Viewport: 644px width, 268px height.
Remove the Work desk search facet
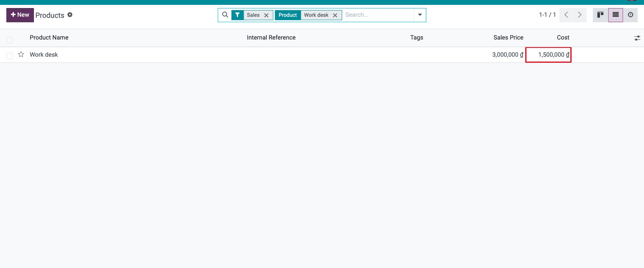point(335,15)
